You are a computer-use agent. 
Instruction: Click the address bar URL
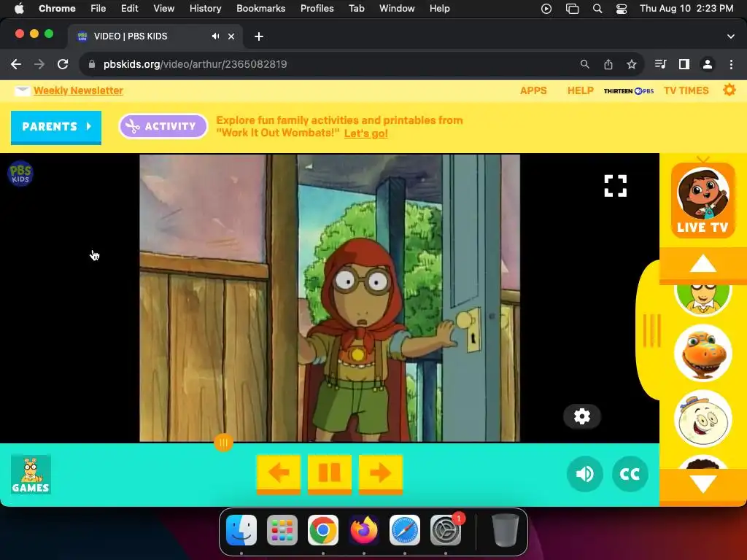tap(195, 64)
